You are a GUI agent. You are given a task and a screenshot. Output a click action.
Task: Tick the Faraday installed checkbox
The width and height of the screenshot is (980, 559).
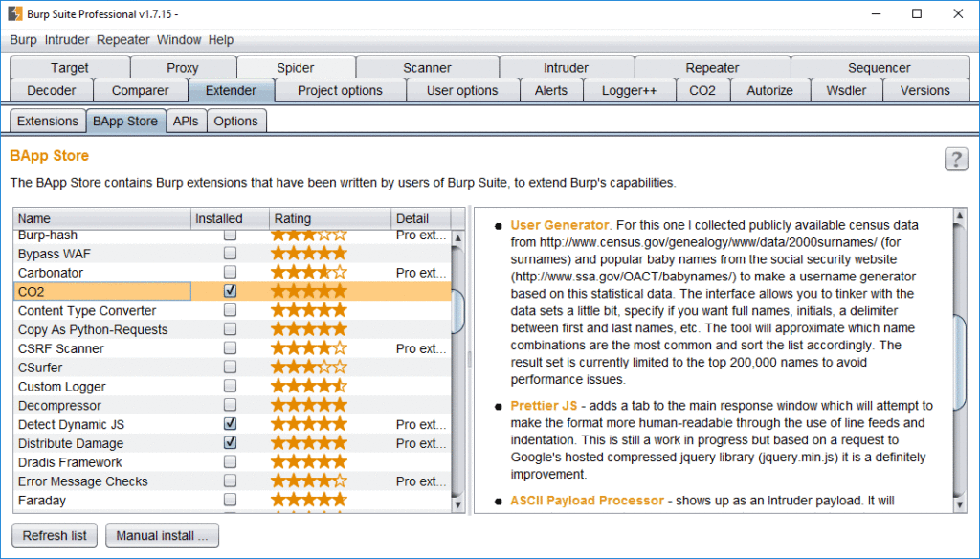coord(230,500)
